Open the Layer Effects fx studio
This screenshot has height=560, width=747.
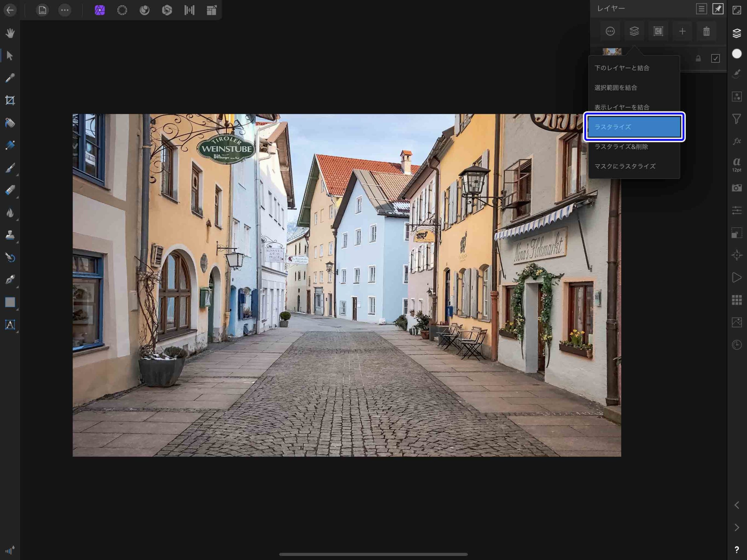click(x=736, y=141)
